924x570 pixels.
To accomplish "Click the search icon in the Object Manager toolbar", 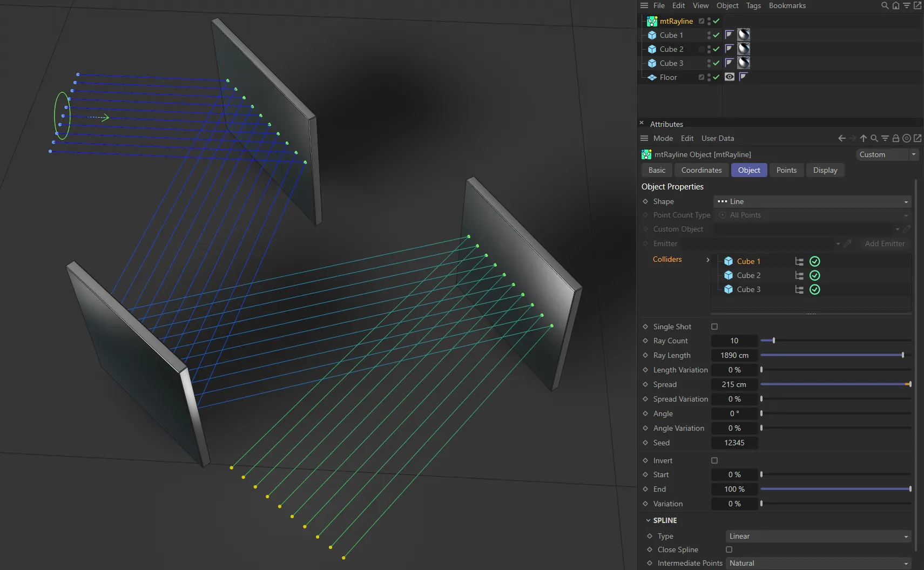I will pyautogui.click(x=884, y=5).
